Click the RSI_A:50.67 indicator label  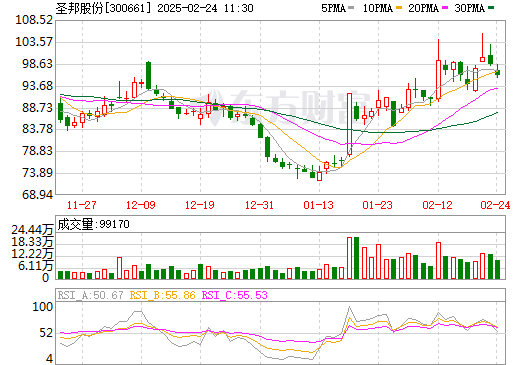[x=91, y=295]
